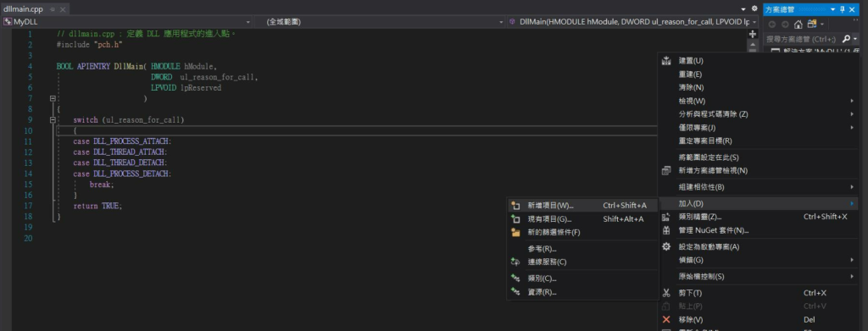Click the connected service icon beside 連線服務
This screenshot has width=868, height=331.
coord(516,262)
